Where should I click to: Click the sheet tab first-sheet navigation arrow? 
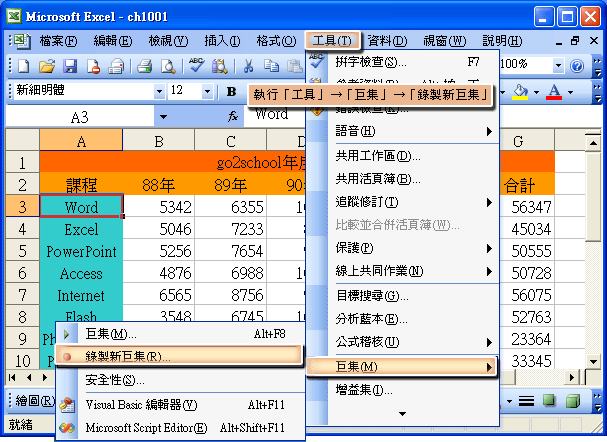[x=12, y=377]
